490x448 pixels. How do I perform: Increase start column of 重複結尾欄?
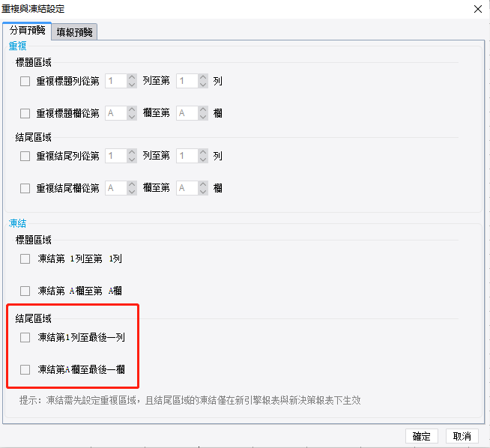pyautogui.click(x=132, y=184)
